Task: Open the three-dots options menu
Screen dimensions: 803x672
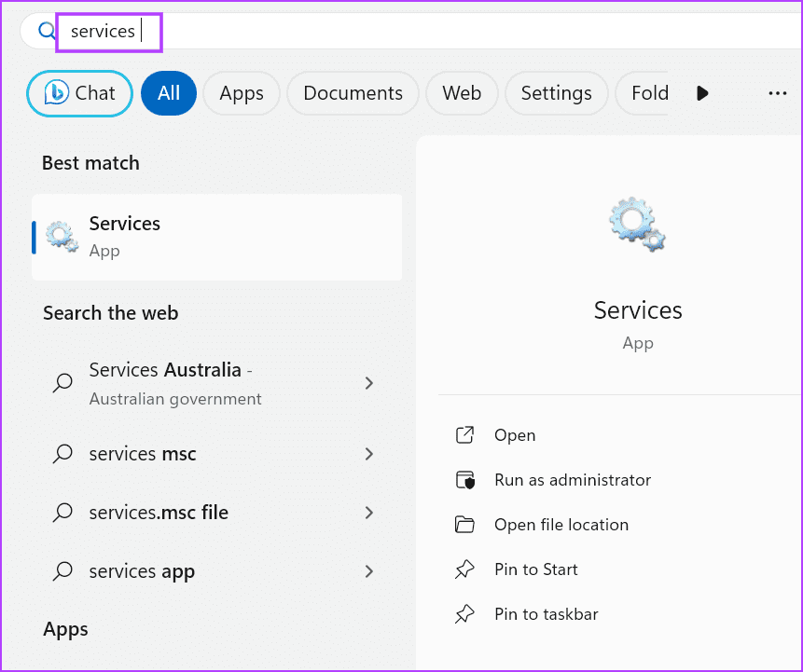Action: [778, 93]
